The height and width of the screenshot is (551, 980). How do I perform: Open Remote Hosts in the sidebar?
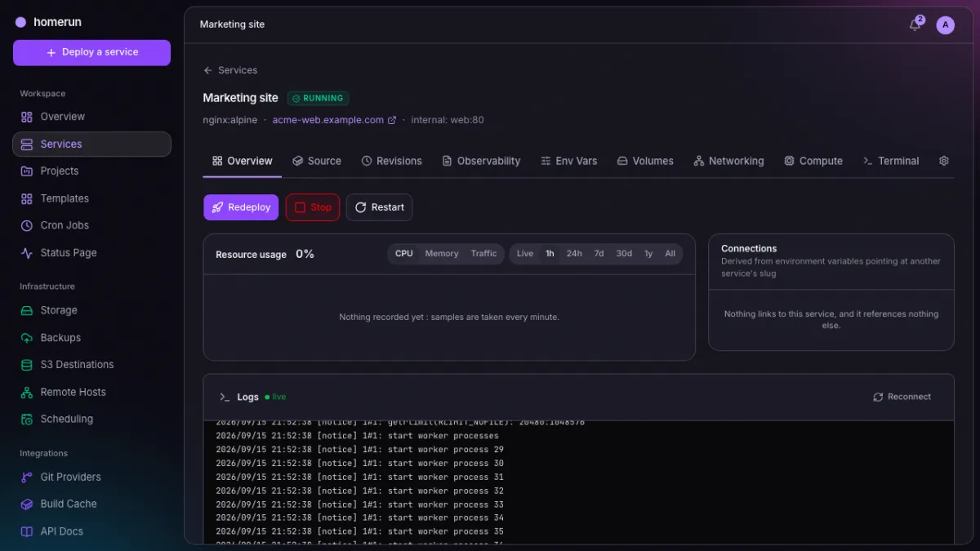pos(91,392)
